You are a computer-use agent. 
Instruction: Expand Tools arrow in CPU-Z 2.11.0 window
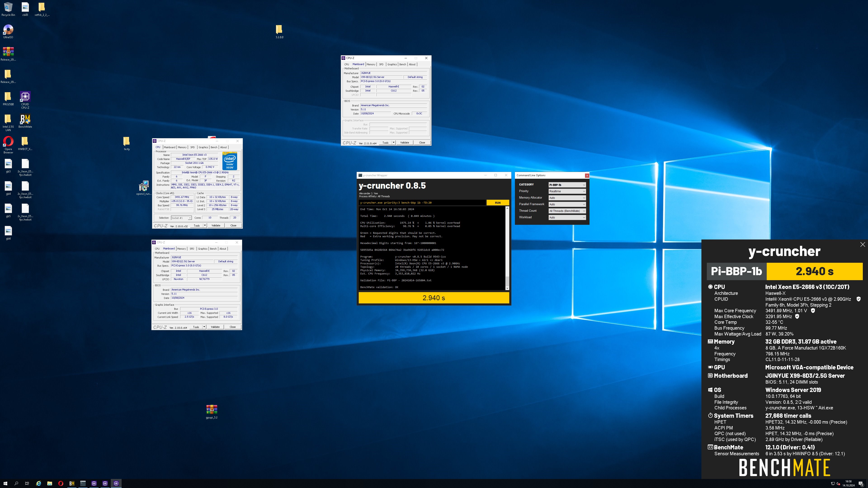point(394,143)
